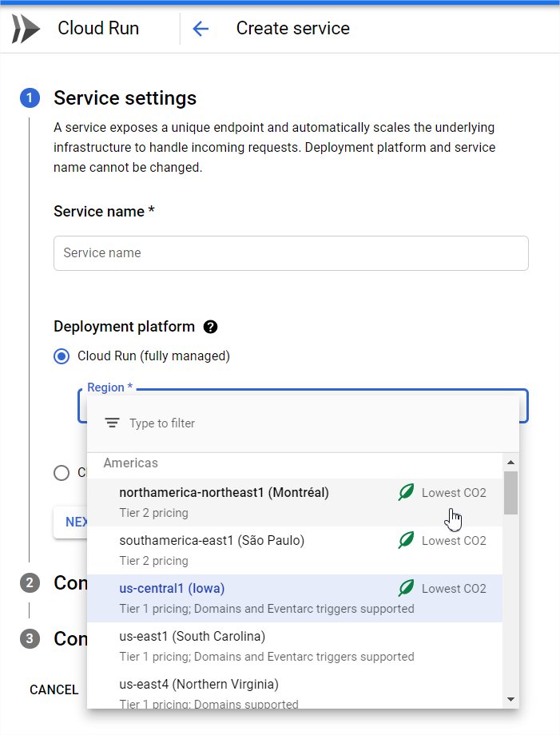This screenshot has height=735, width=560.
Task: Click the Cloud Run product title
Action: tap(98, 28)
